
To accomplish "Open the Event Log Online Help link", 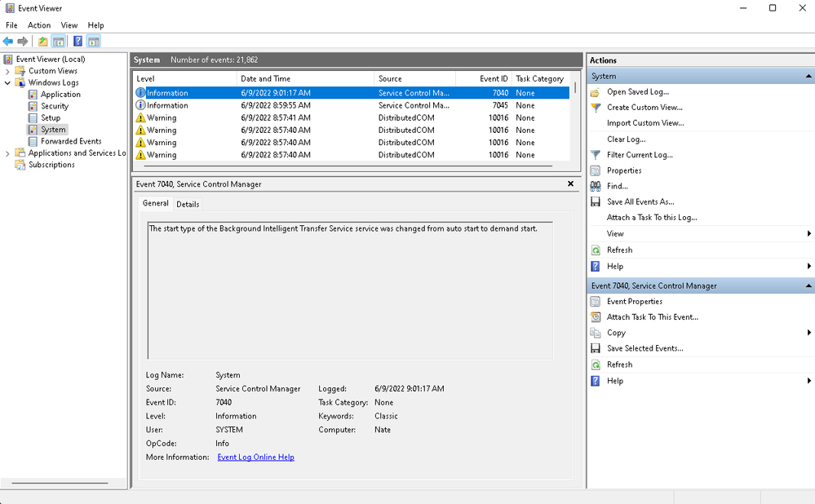I will point(255,458).
